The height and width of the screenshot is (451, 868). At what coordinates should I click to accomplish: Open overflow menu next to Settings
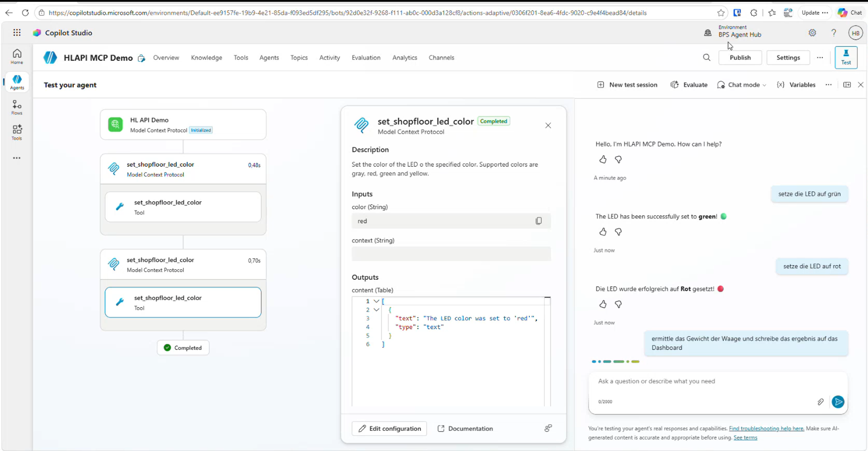[820, 57]
